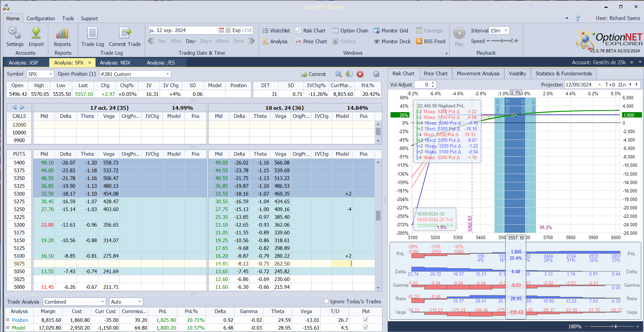Toggle Plot checkbox for Model row
Image resolution: width=644 pixels, height=332 pixels.
tap(366, 328)
